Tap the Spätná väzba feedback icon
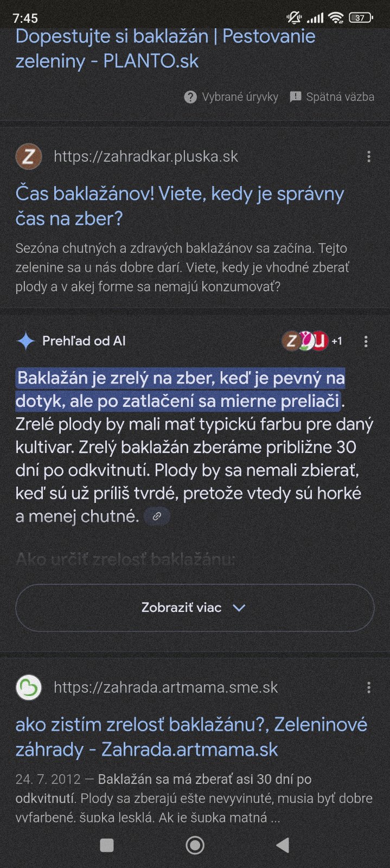The image size is (390, 868). pyautogui.click(x=296, y=97)
